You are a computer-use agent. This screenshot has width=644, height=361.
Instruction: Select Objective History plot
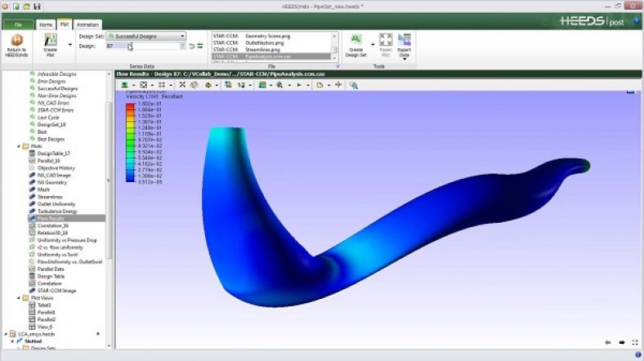point(56,168)
